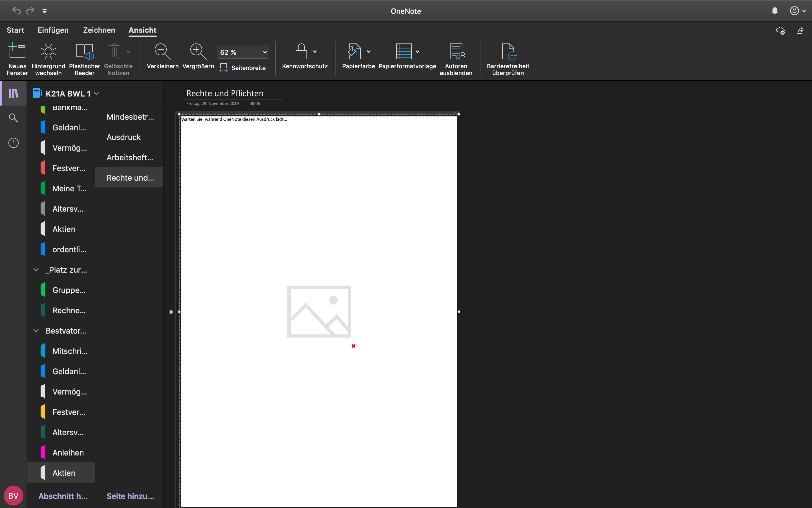This screenshot has width=812, height=508.
Task: Click the Papierfarbe icon
Action: [x=354, y=51]
